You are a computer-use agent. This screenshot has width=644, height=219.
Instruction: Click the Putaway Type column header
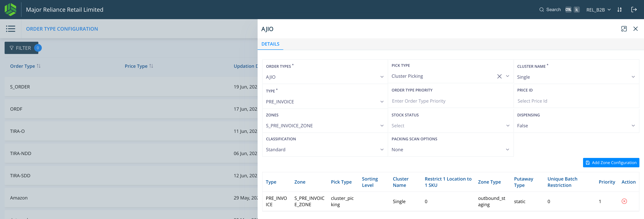pyautogui.click(x=523, y=182)
